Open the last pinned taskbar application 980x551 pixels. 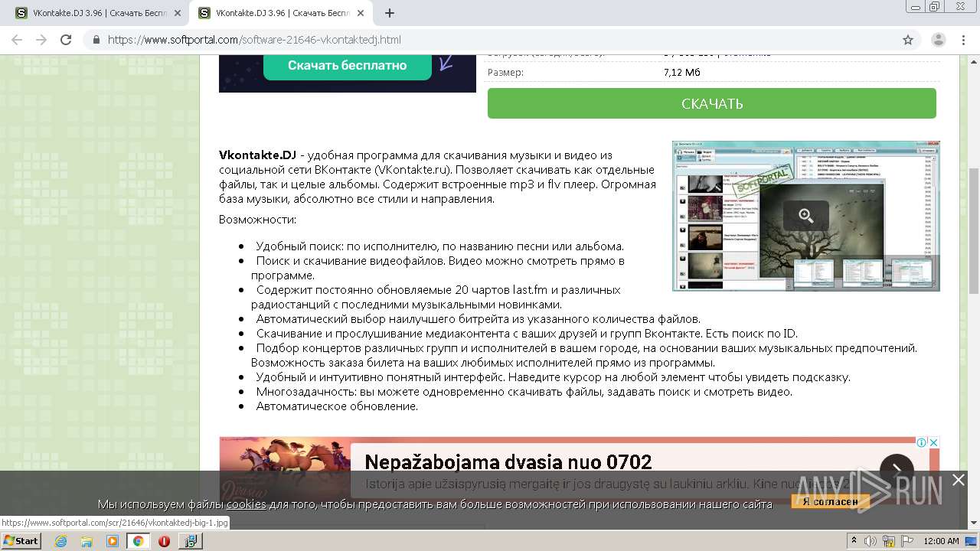coord(190,541)
